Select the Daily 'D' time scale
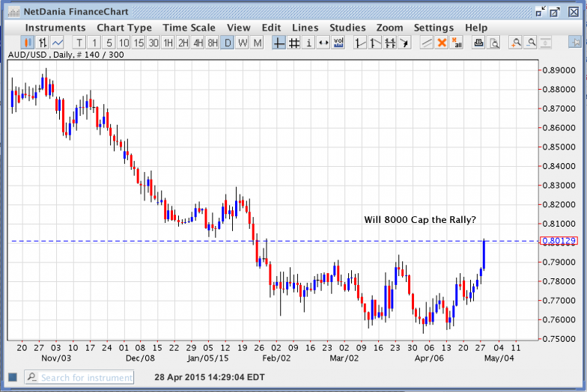This screenshot has width=587, height=392. click(228, 43)
